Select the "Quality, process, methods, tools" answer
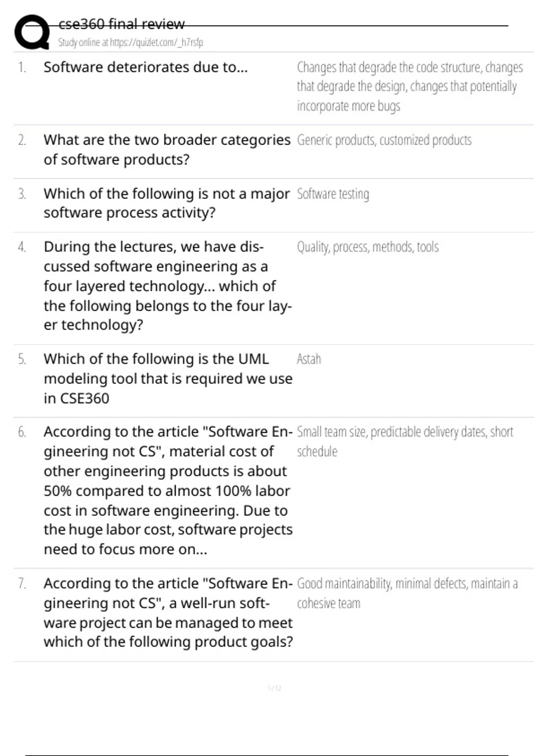 pos(368,247)
